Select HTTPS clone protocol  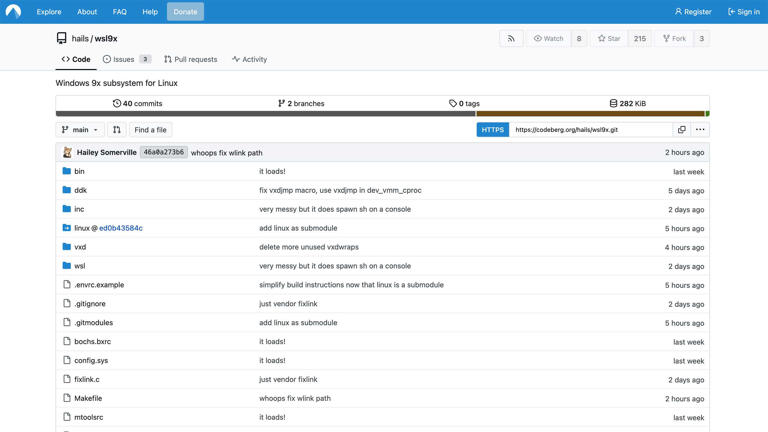(x=493, y=130)
